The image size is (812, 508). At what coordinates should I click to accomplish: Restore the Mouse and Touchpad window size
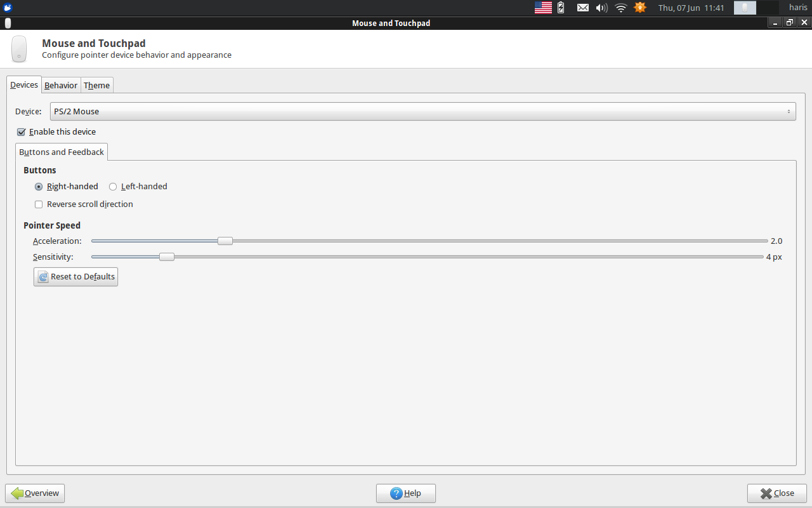[x=790, y=23]
